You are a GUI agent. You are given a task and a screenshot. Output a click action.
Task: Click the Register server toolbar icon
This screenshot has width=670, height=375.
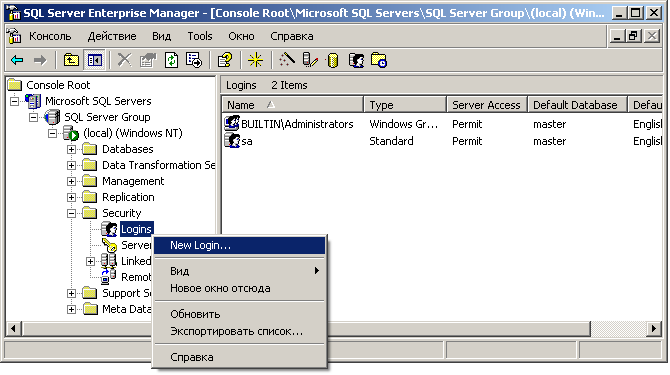click(310, 60)
